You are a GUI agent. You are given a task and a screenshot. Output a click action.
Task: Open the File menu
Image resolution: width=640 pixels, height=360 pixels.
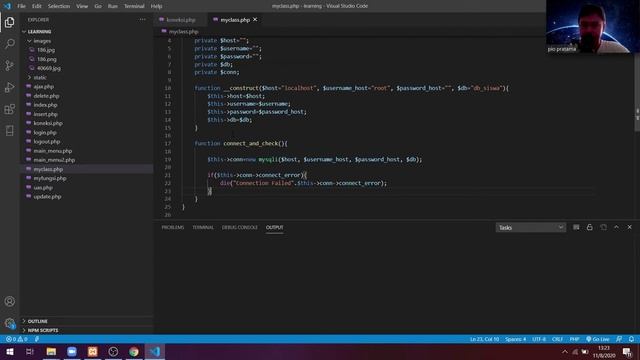pos(21,6)
